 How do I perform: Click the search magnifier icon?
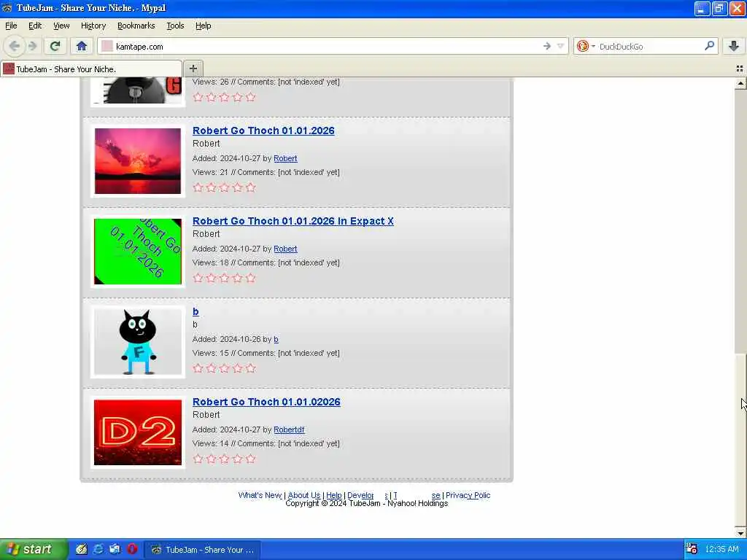[x=709, y=46]
